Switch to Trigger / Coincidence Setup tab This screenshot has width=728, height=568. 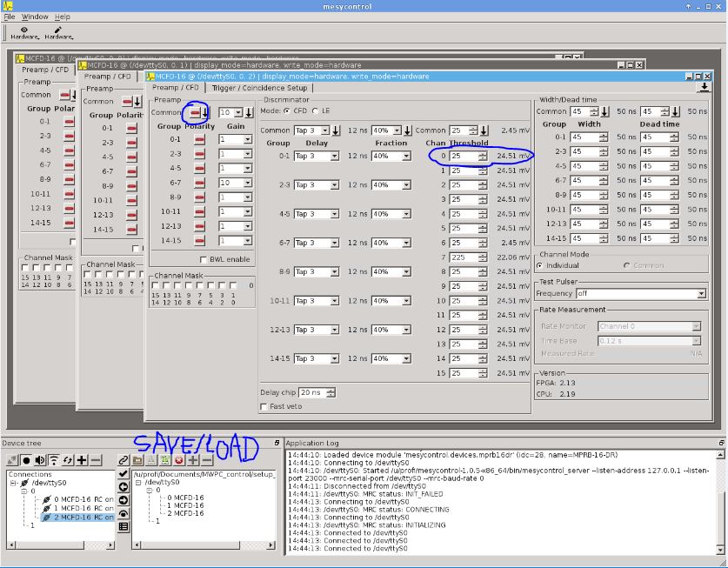(260, 88)
